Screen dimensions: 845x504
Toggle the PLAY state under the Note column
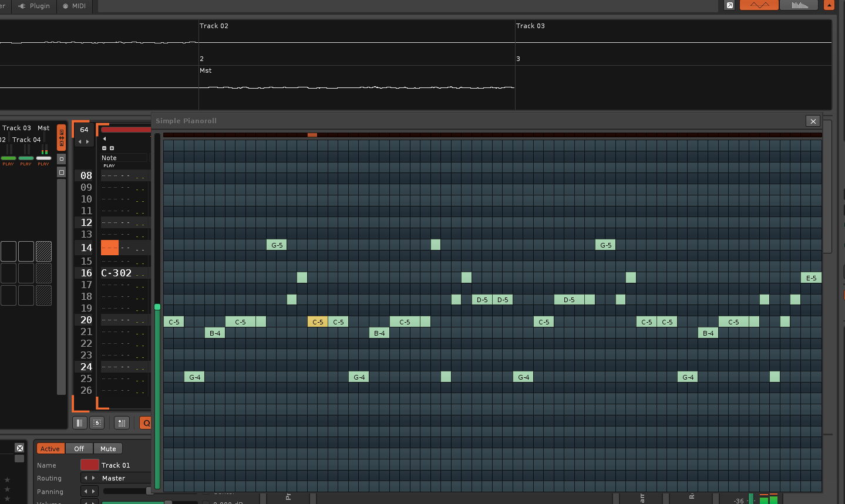coord(109,166)
